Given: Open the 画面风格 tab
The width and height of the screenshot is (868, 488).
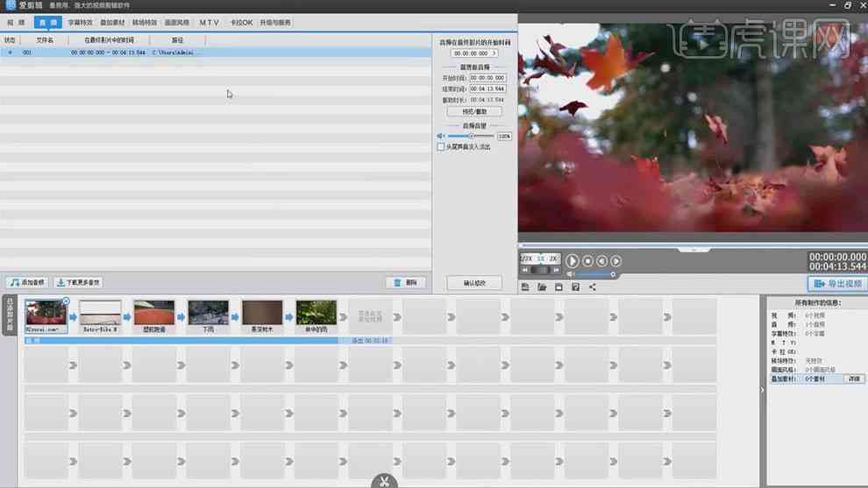Looking at the screenshot, I should click(x=177, y=23).
